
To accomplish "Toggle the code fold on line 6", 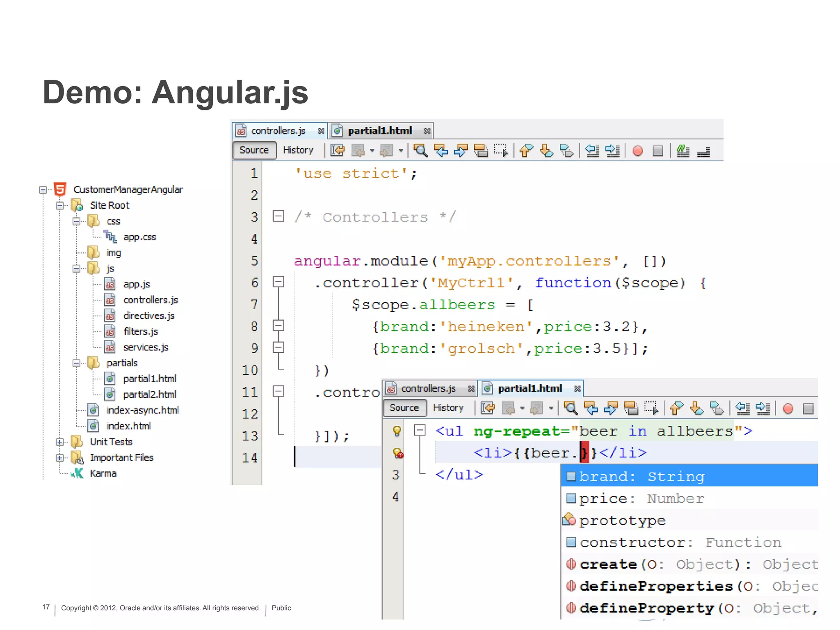I will pos(278,282).
